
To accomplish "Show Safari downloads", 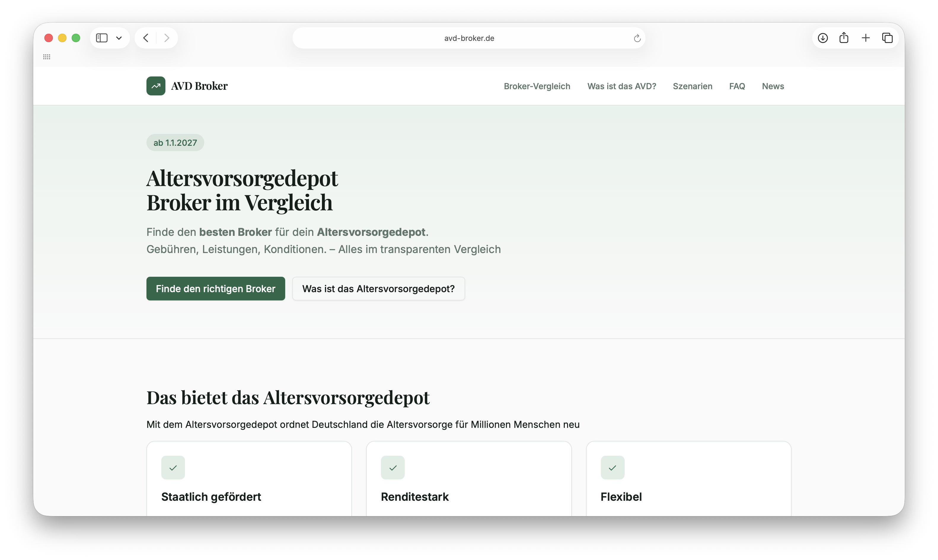I will 822,38.
